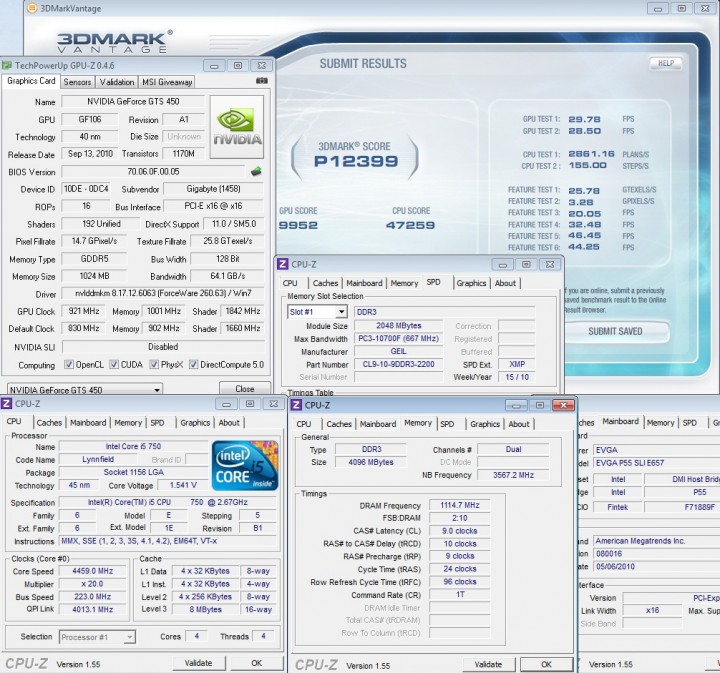Switch to Sensors tab in GPU-Z
The image size is (720, 673).
pos(77,82)
